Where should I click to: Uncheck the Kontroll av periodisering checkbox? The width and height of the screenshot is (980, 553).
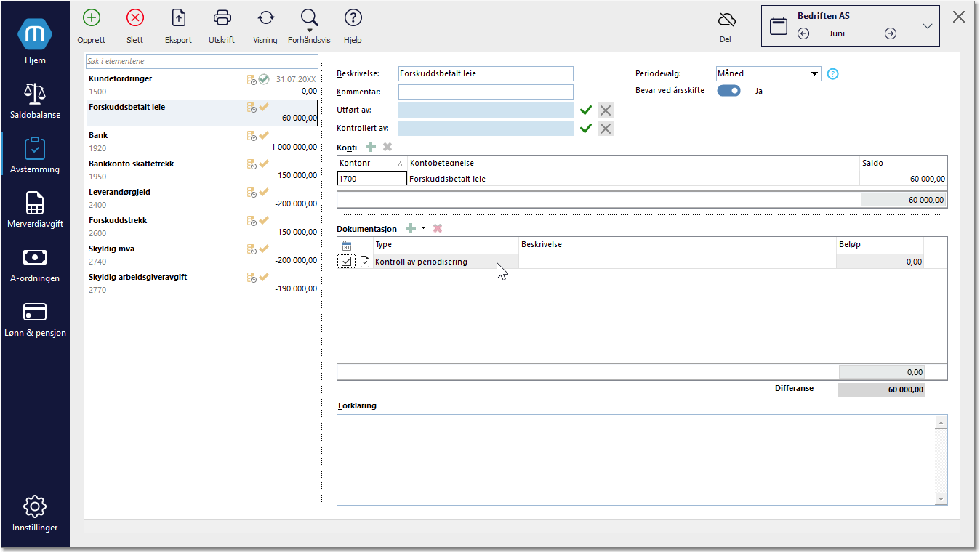tap(347, 262)
